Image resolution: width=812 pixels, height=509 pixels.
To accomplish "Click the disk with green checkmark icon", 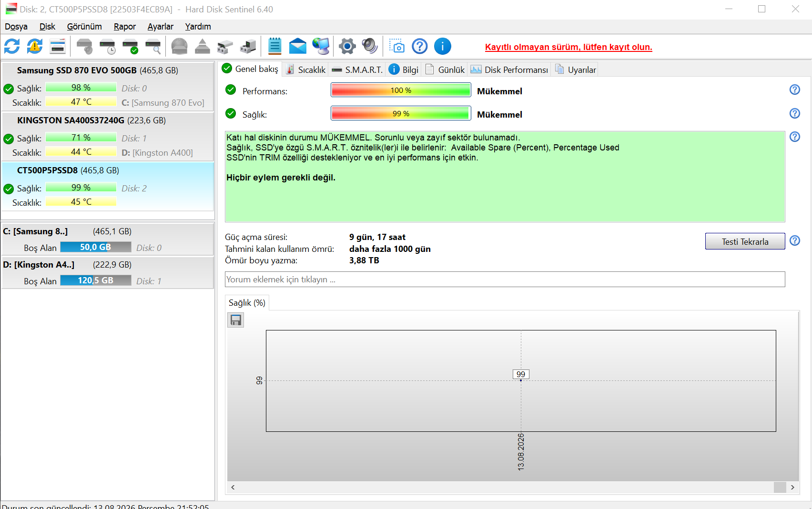I will pyautogui.click(x=130, y=46).
